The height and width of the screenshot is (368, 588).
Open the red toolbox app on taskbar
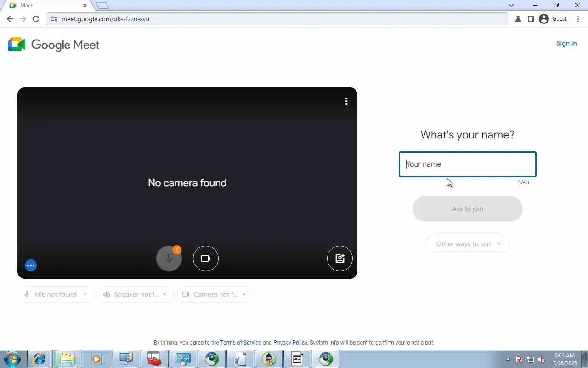tap(154, 359)
